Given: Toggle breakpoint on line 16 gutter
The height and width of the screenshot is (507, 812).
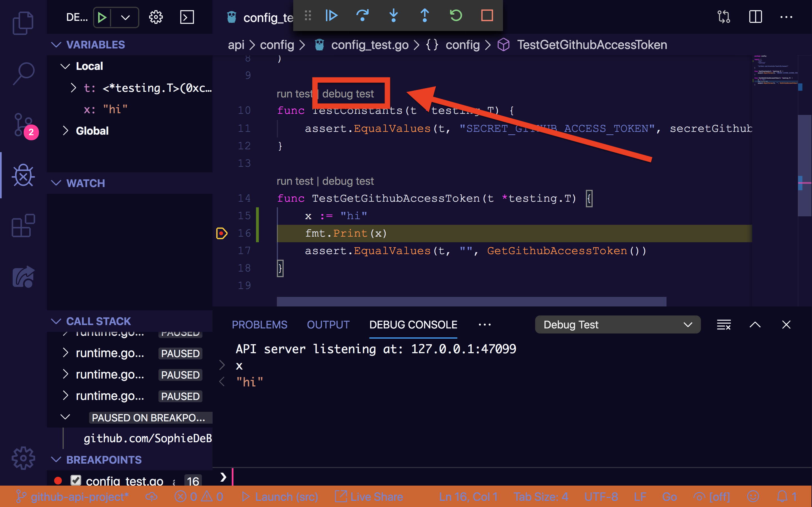Looking at the screenshot, I should pos(222,234).
